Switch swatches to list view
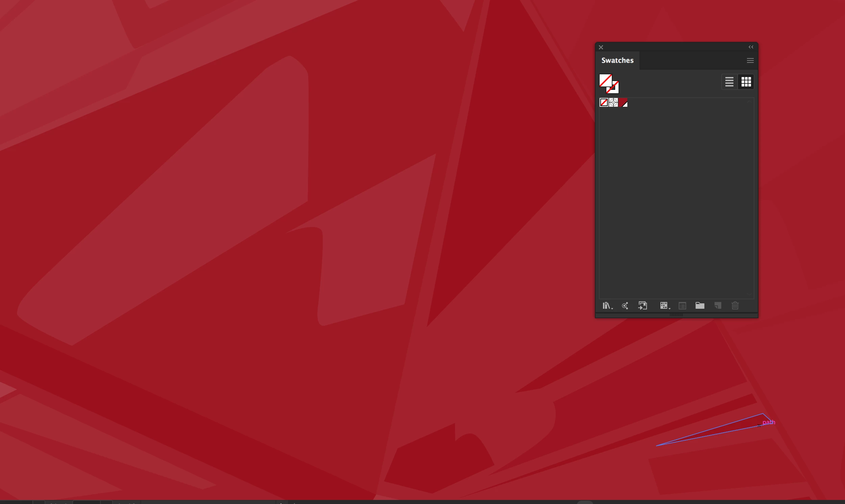The height and width of the screenshot is (504, 845). coord(729,82)
